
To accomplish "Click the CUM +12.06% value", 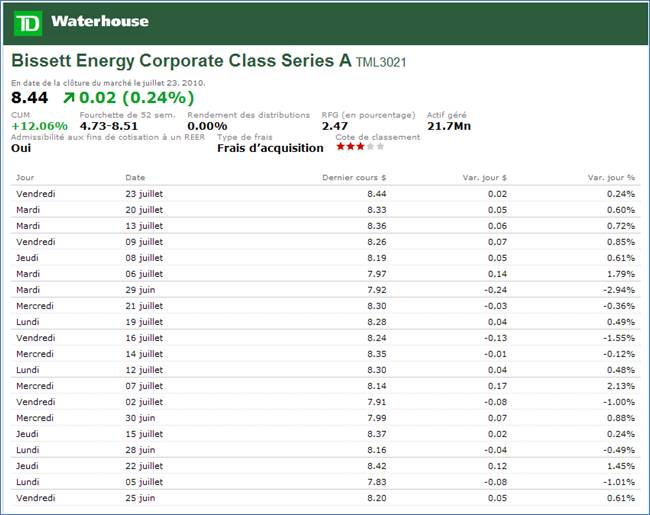I will (39, 126).
